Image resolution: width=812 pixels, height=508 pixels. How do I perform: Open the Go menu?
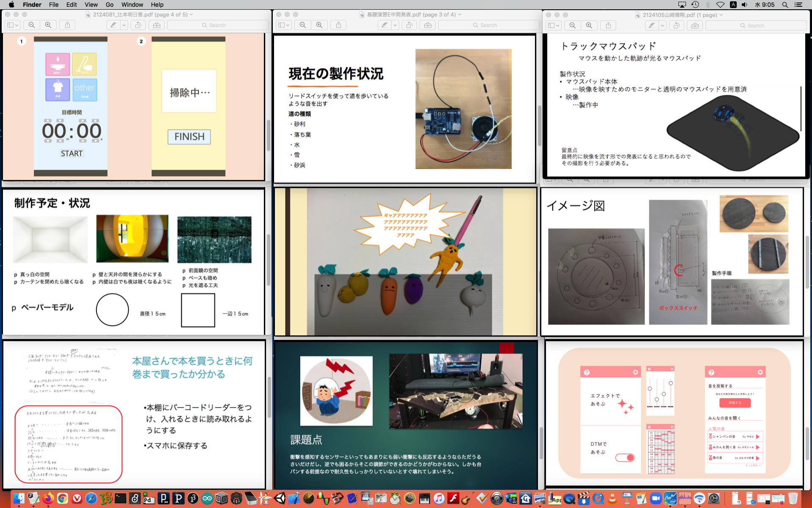coord(110,5)
